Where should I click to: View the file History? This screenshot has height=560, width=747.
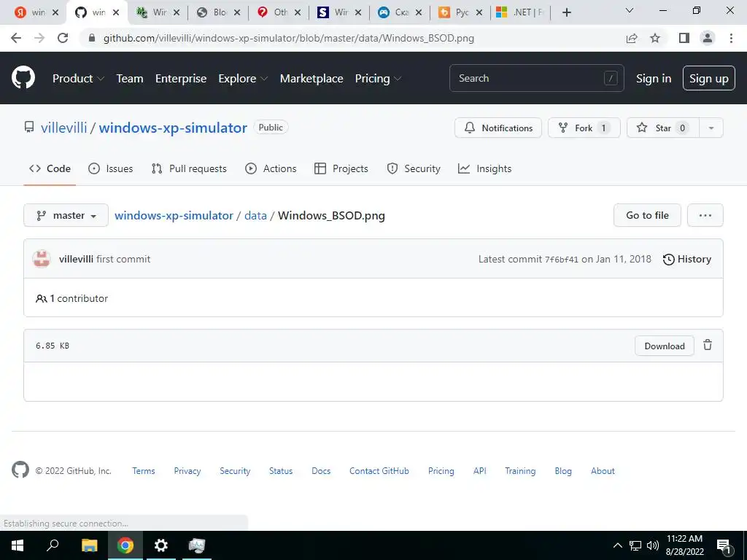point(687,259)
